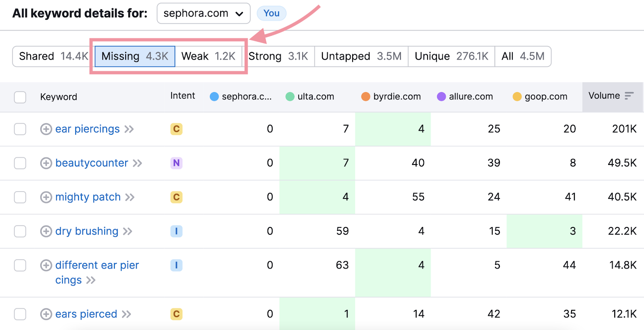The image size is (644, 330).
Task: Click the You badge next to domain
Action: 271,13
